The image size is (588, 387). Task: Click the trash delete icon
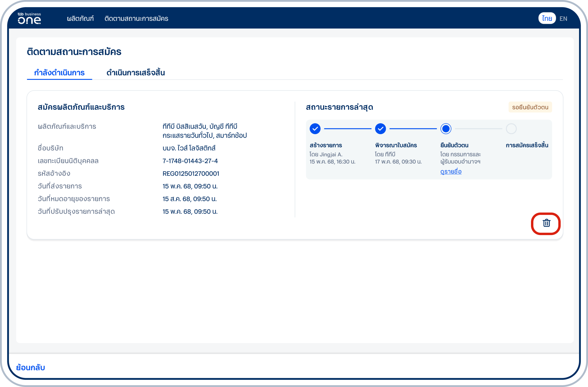pos(546,223)
